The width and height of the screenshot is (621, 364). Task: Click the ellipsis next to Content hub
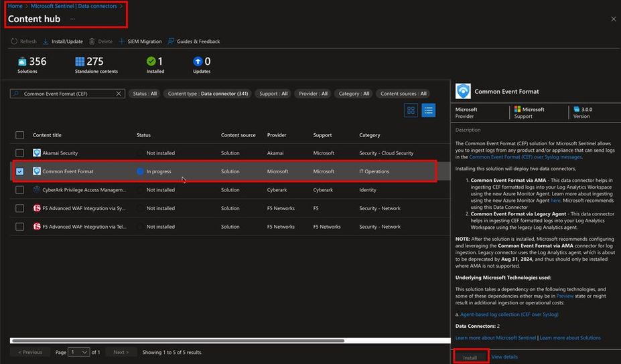pyautogui.click(x=72, y=19)
